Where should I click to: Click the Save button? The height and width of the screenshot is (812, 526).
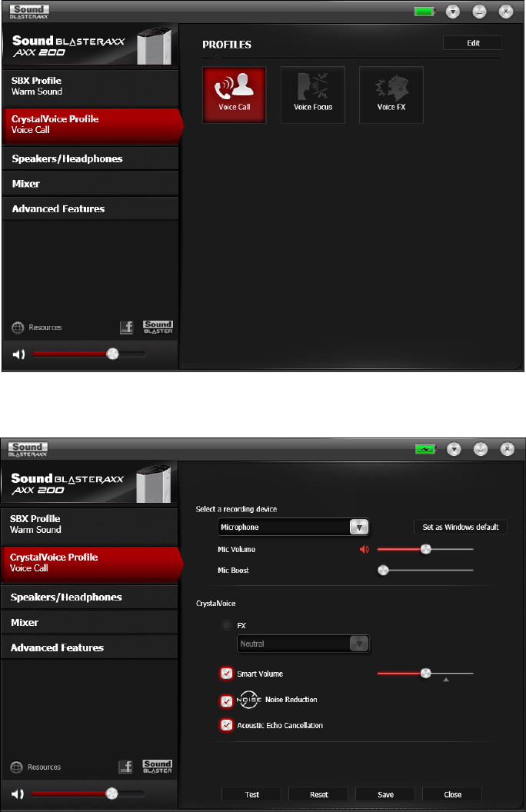point(385,794)
